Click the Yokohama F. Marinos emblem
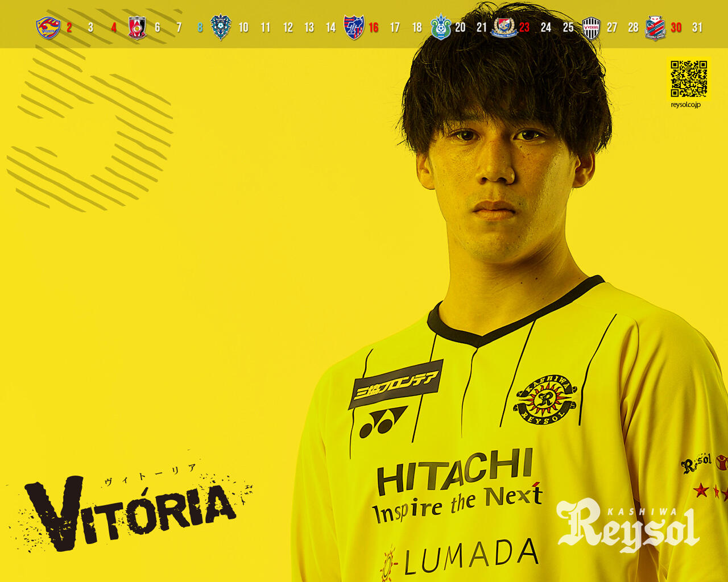Image resolution: width=728 pixels, height=582 pixels. point(504,27)
